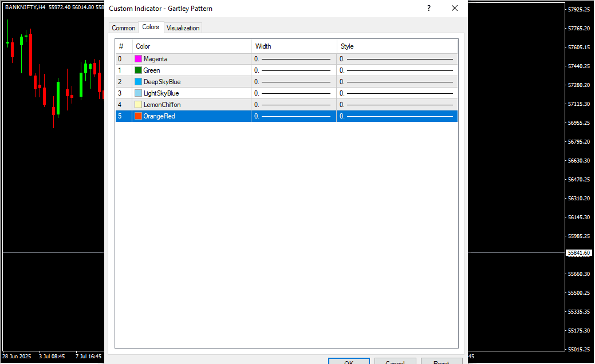Click the dialog Help question mark button
This screenshot has width=595, height=364.
pos(429,8)
